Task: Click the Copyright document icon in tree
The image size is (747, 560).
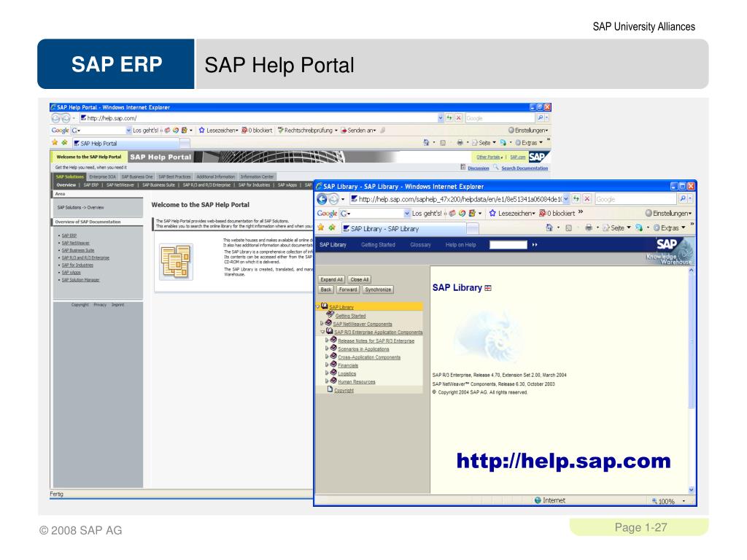Action: point(330,389)
